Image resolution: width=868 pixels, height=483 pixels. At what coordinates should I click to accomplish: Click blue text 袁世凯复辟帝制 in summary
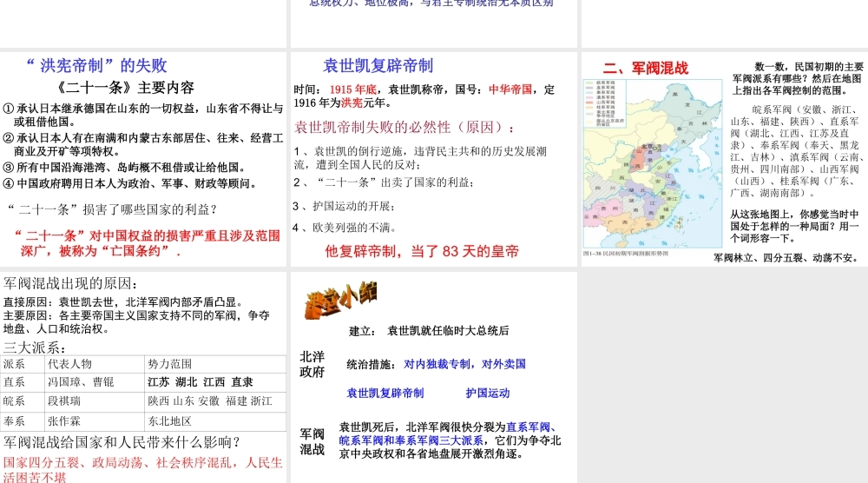tap(385, 394)
